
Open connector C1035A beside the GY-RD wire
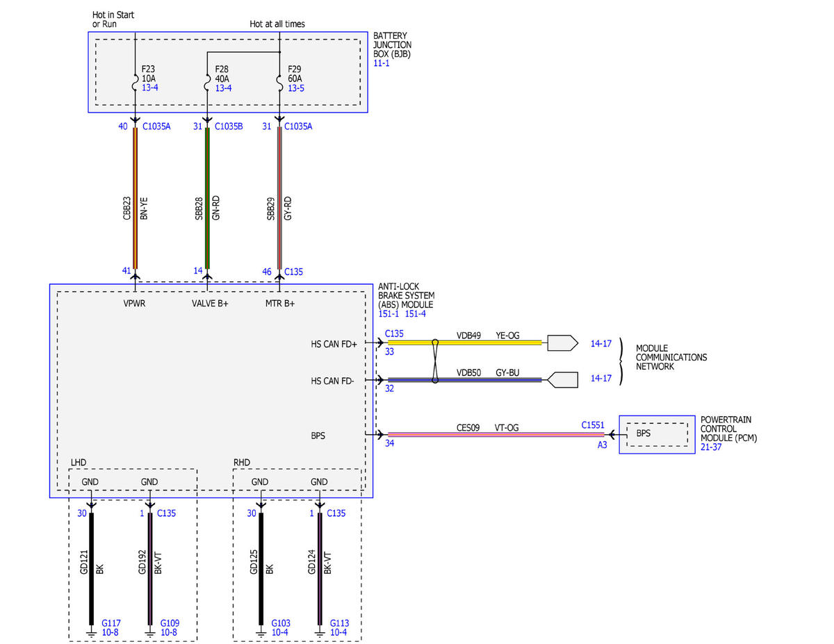[x=298, y=126]
